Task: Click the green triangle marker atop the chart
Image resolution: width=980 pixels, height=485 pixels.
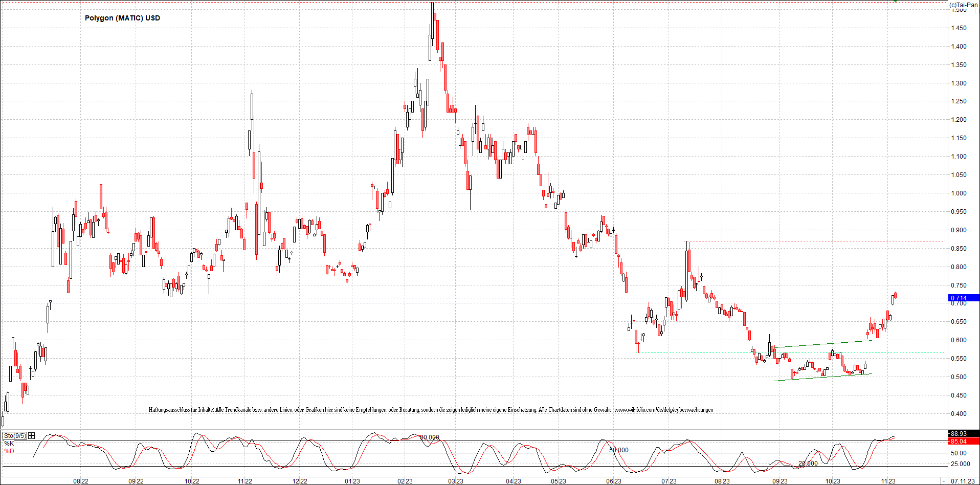Action: tap(895, 2)
